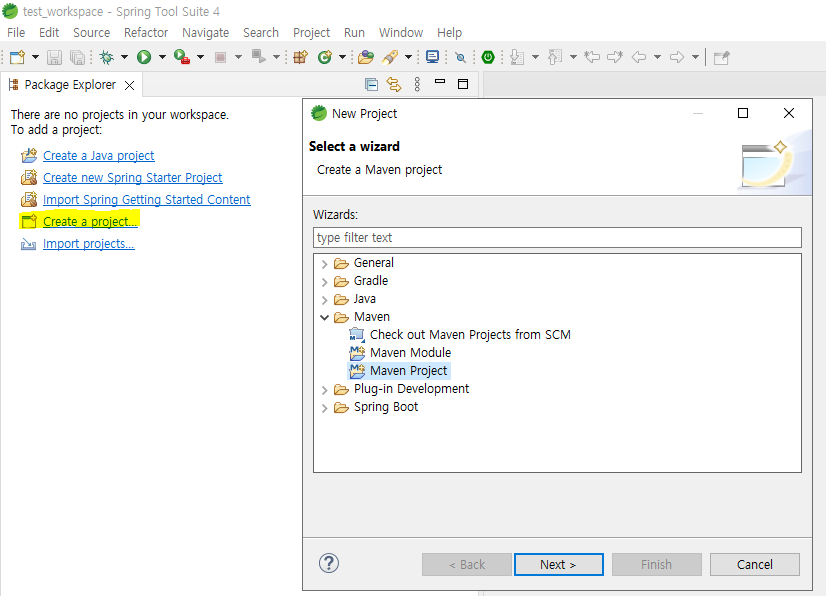Image resolution: width=826 pixels, height=596 pixels.
Task: Select the Maven Module wizard
Action: click(410, 353)
